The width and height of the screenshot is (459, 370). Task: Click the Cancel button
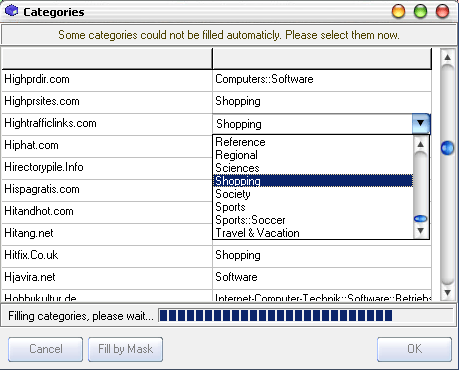pyautogui.click(x=45, y=349)
